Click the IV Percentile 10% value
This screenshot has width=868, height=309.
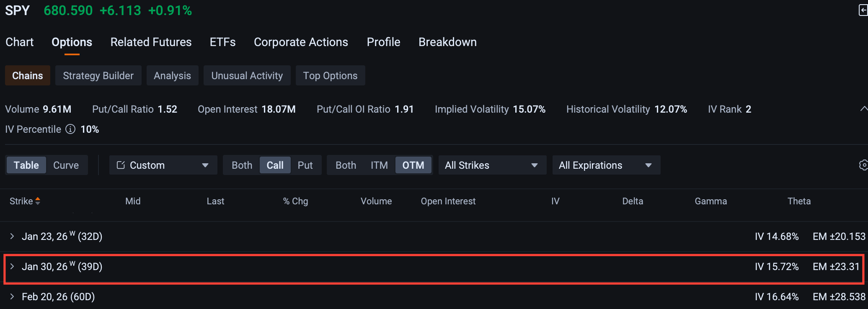tap(90, 129)
